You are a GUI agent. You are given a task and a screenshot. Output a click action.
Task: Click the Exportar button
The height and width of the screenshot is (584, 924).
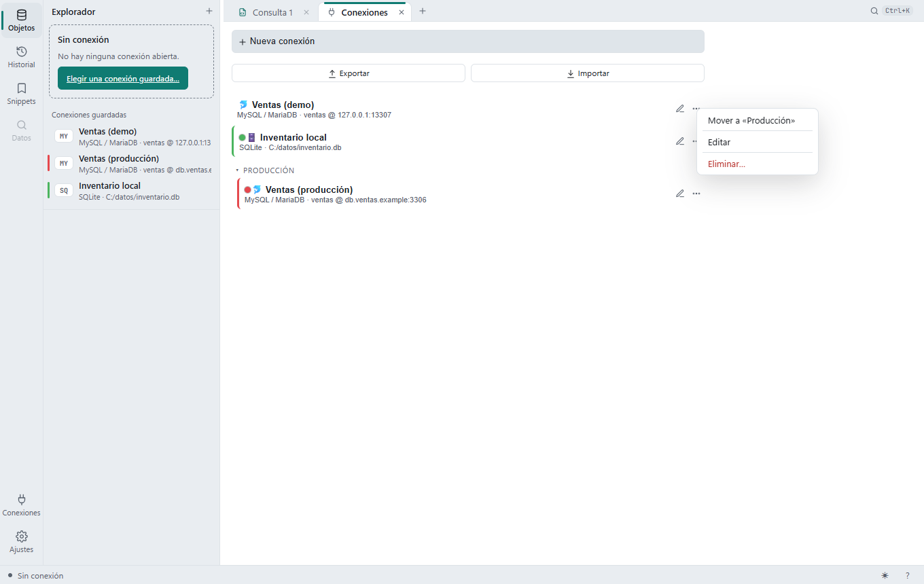point(349,73)
